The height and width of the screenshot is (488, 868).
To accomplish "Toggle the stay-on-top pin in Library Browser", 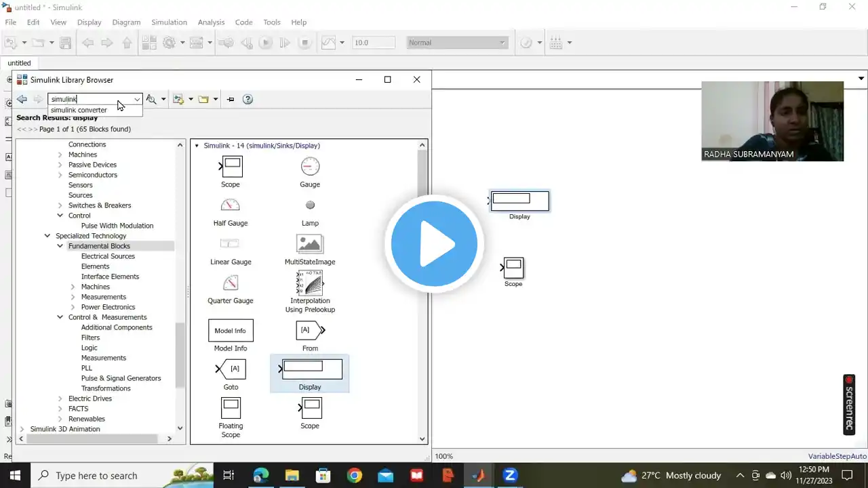I will point(231,99).
